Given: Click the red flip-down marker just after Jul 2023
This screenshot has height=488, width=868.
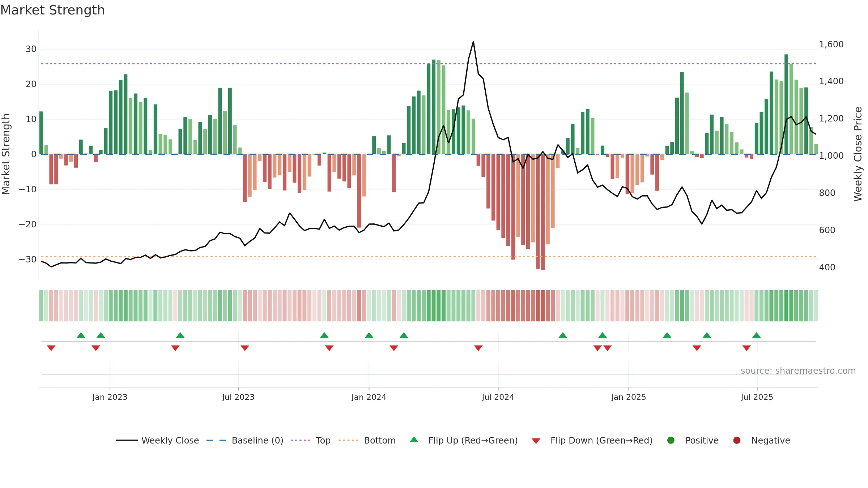Looking at the screenshot, I should click(245, 348).
